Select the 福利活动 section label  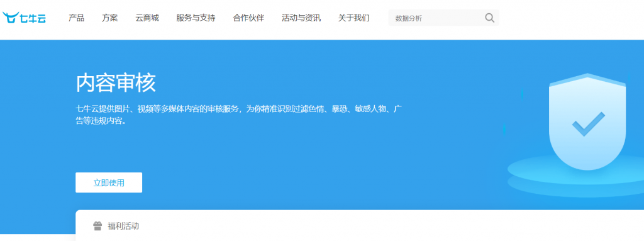pos(123,226)
